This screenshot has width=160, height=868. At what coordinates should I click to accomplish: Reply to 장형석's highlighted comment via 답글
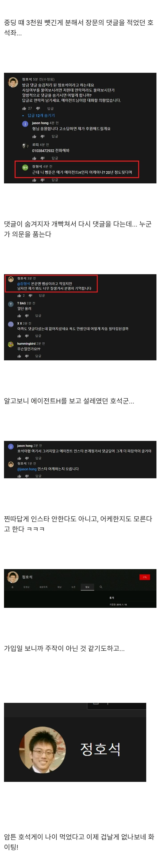pos(55,180)
